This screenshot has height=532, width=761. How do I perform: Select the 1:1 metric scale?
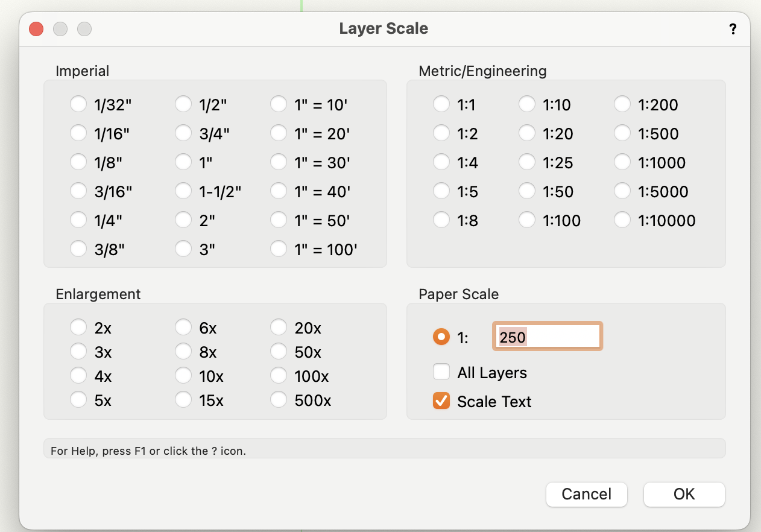click(441, 104)
